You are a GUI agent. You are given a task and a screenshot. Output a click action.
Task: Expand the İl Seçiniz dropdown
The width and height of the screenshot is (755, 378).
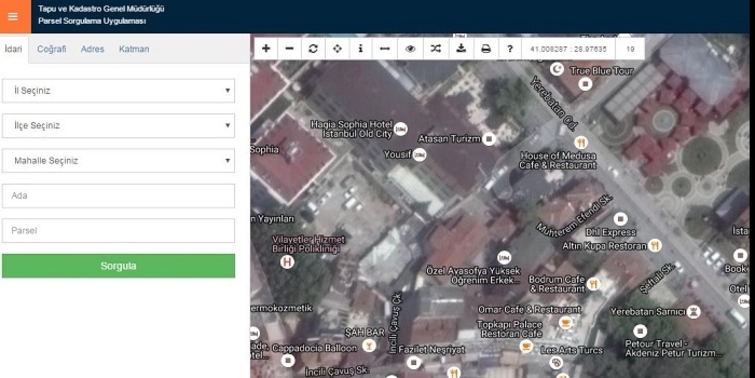[x=118, y=91]
